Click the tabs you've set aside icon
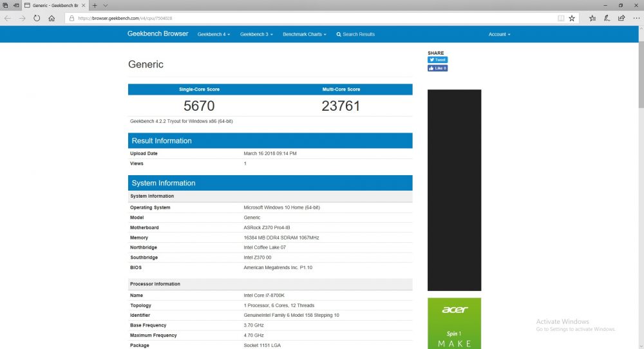This screenshot has height=349, width=644. (x=5, y=5)
